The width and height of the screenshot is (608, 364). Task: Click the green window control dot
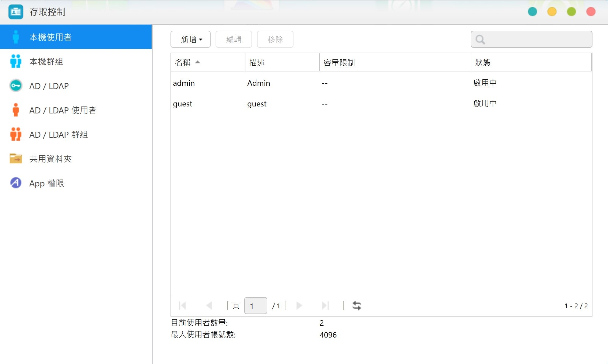(571, 12)
